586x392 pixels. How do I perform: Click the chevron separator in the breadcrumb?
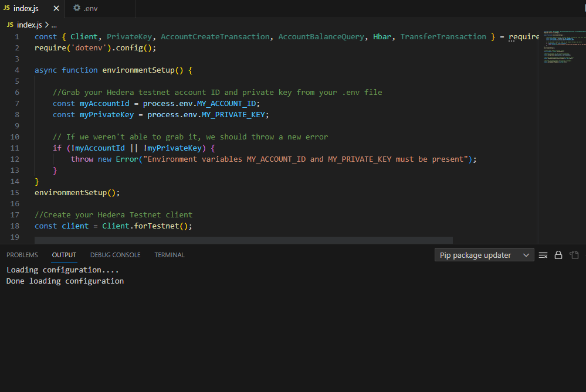pos(46,25)
